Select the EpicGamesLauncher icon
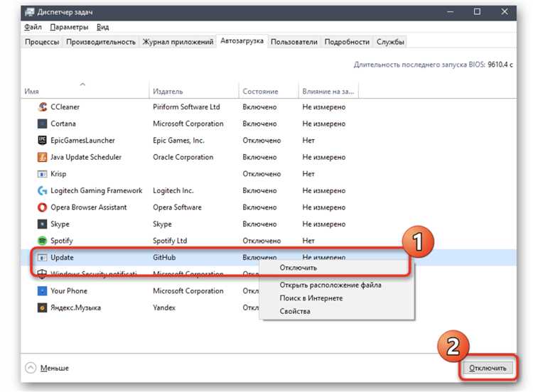533x392 pixels. click(x=42, y=141)
